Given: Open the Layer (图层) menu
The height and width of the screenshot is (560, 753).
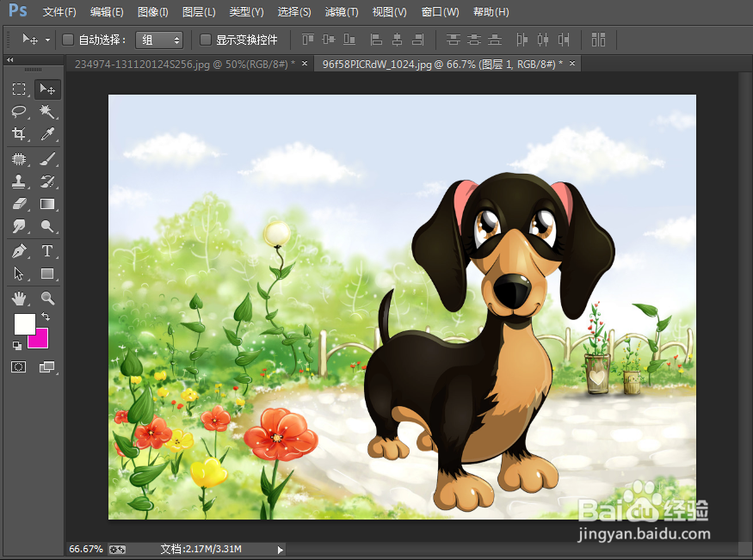Looking at the screenshot, I should click(199, 12).
